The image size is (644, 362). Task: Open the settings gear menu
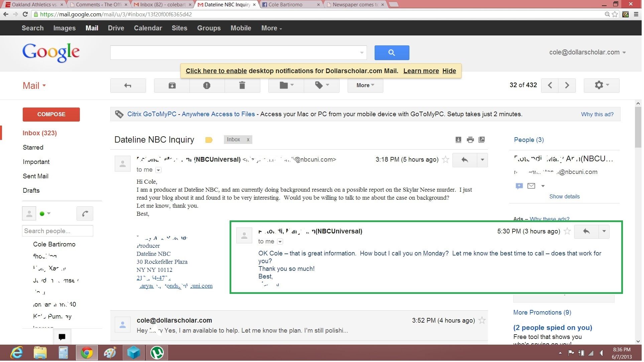click(x=604, y=85)
